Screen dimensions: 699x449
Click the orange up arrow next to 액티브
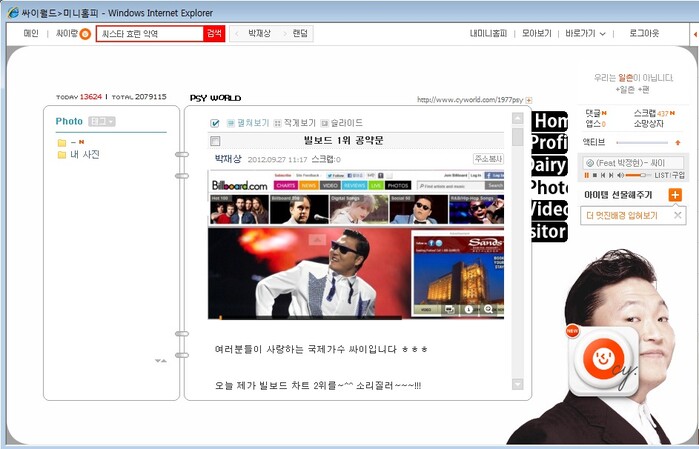678,143
